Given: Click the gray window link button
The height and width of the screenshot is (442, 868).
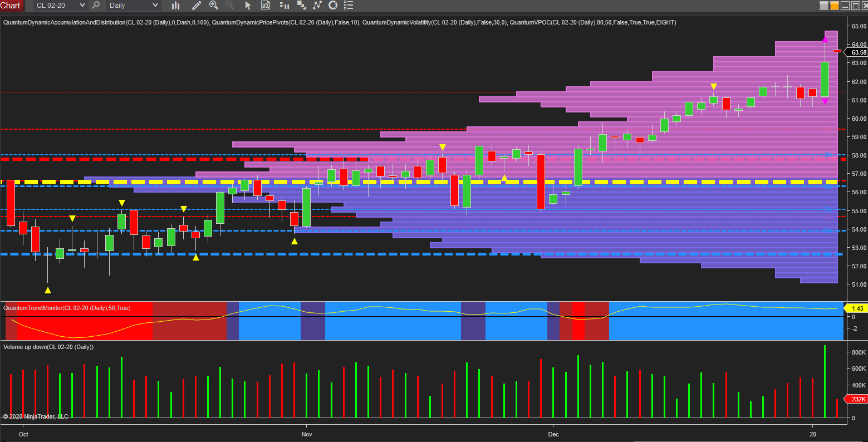Looking at the screenshot, I should pyautogui.click(x=824, y=6).
